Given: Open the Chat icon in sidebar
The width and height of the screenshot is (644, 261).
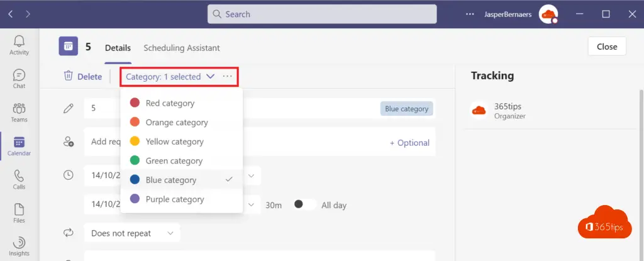Looking at the screenshot, I should click(x=19, y=79).
